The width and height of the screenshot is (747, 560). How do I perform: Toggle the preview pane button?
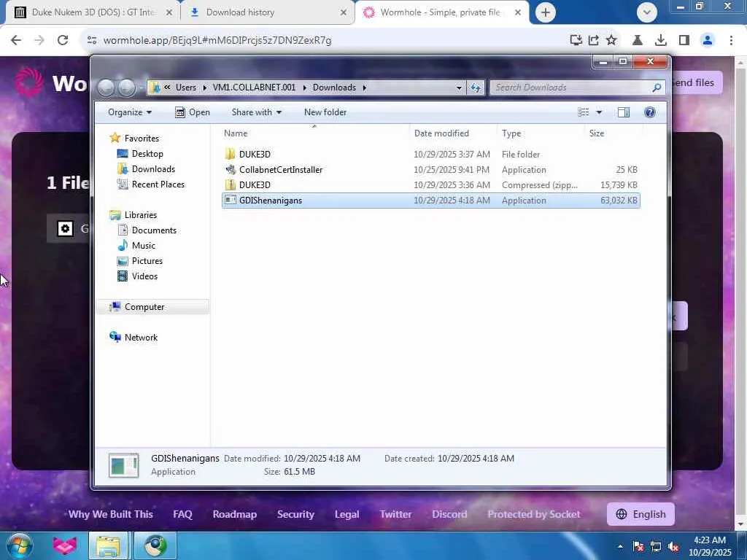[x=624, y=112]
